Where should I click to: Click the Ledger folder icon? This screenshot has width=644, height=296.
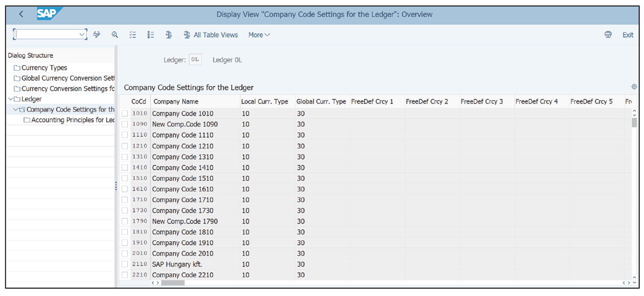coord(17,99)
